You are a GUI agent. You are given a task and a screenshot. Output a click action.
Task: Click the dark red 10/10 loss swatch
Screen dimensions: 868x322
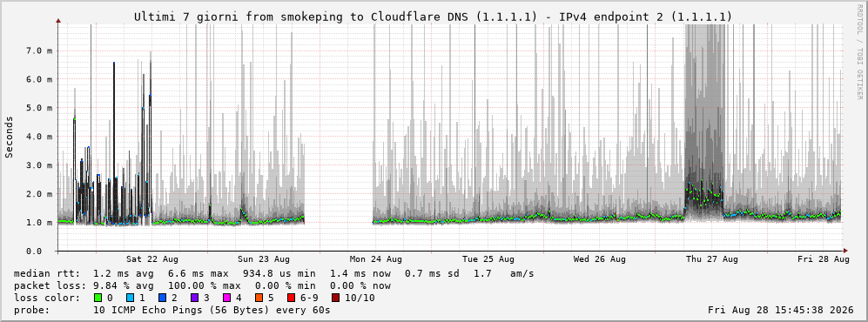pos(337,298)
